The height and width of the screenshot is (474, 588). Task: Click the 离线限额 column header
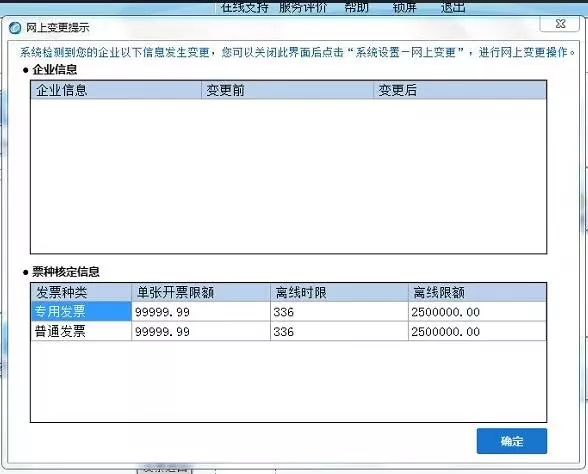[477, 292]
